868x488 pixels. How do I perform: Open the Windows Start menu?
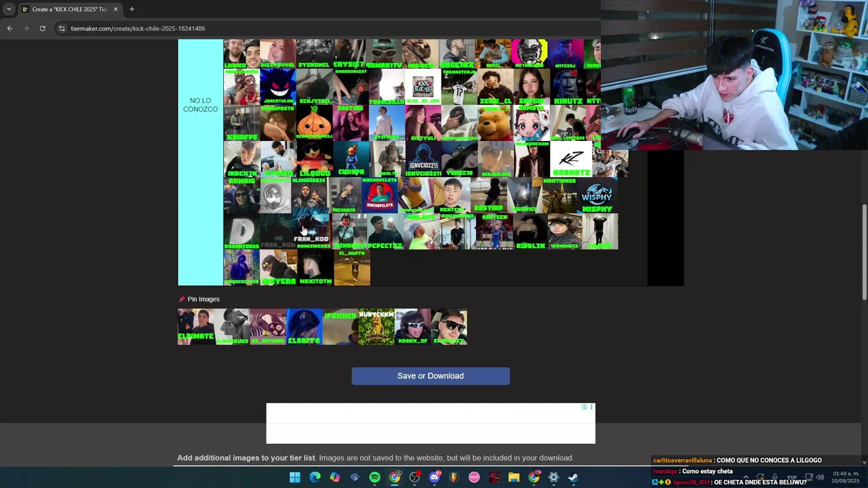pos(295,478)
